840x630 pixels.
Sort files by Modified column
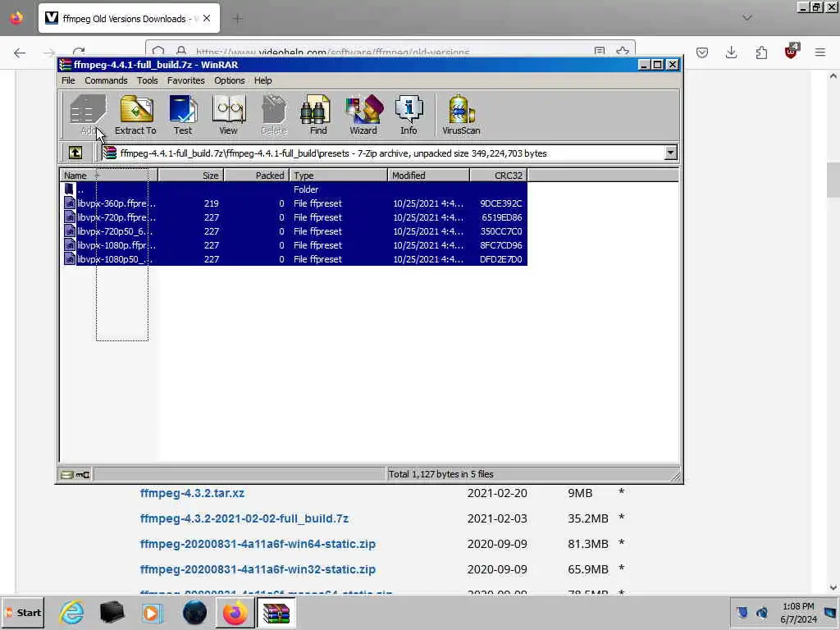[x=428, y=176]
